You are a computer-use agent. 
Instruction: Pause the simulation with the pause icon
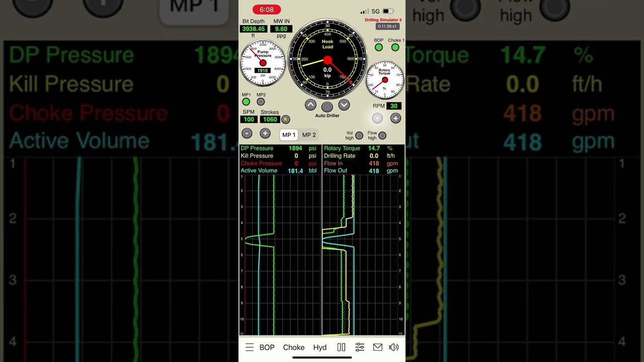click(341, 347)
